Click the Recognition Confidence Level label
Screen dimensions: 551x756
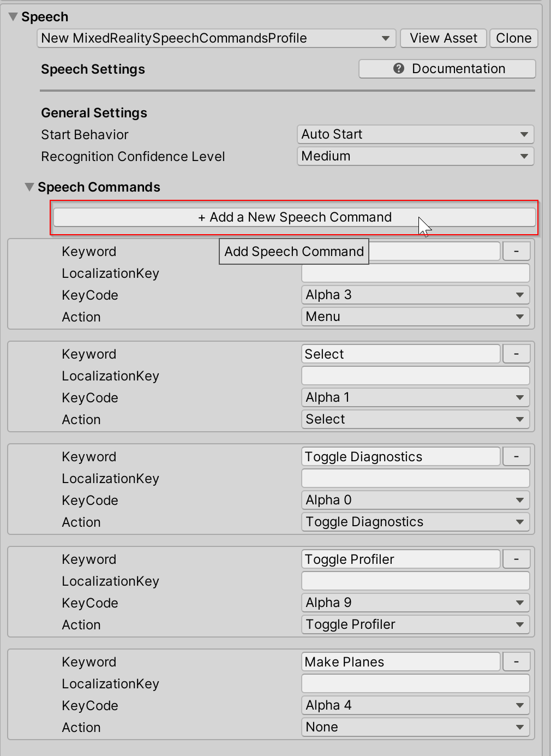[x=133, y=157]
